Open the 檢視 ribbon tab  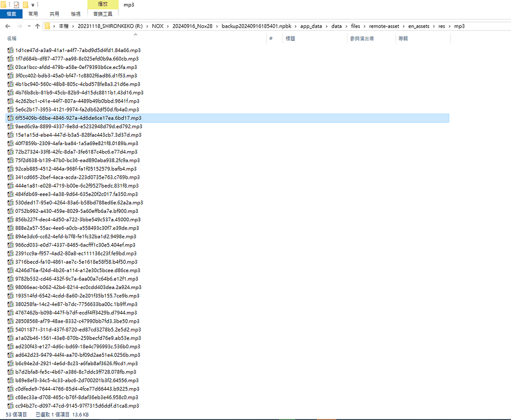75,13
